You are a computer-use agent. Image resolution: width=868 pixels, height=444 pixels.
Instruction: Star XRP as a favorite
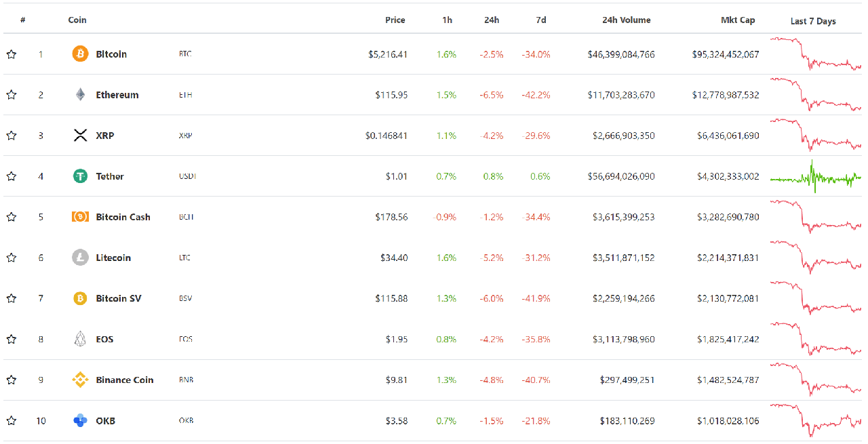[12, 136]
